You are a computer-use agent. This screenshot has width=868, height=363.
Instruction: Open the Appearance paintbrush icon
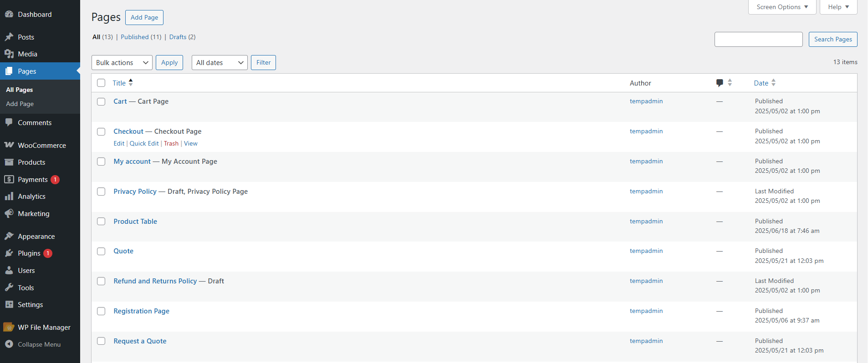coord(9,236)
